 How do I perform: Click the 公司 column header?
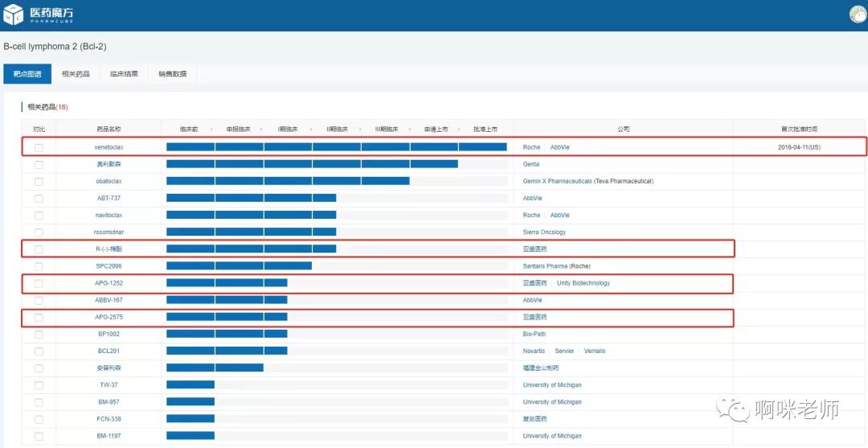624,129
